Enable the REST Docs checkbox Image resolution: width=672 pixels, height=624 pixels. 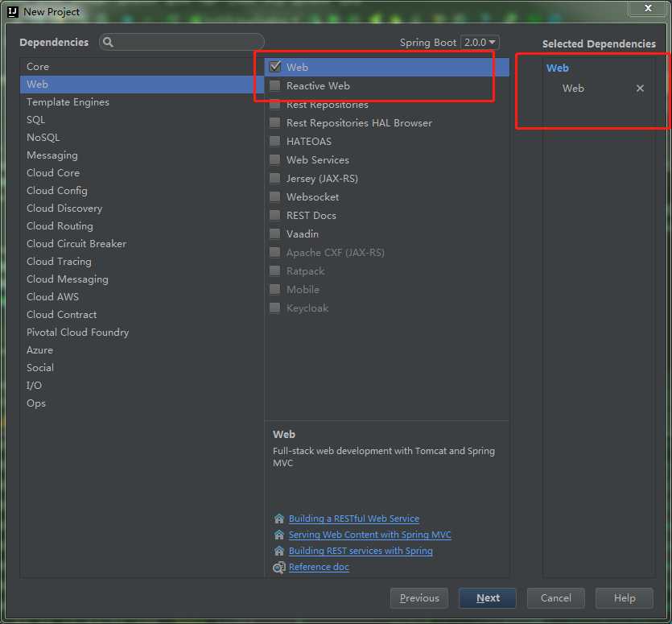(x=275, y=215)
